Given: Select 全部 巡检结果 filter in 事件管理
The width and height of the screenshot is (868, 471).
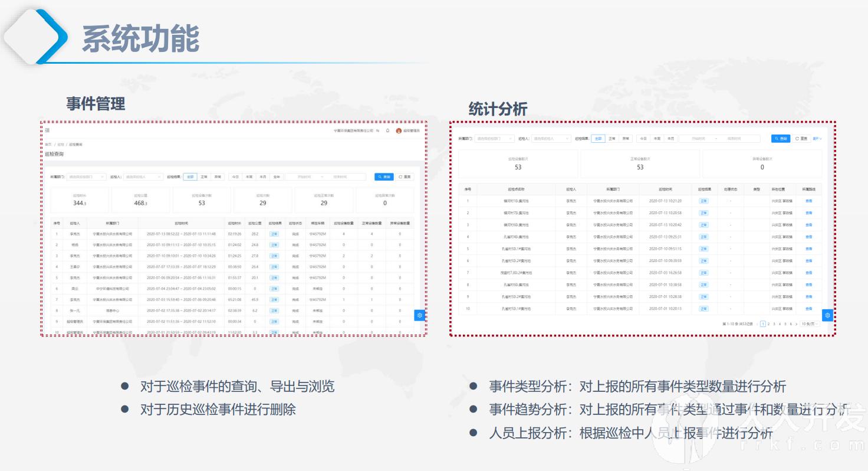Looking at the screenshot, I should point(190,176).
